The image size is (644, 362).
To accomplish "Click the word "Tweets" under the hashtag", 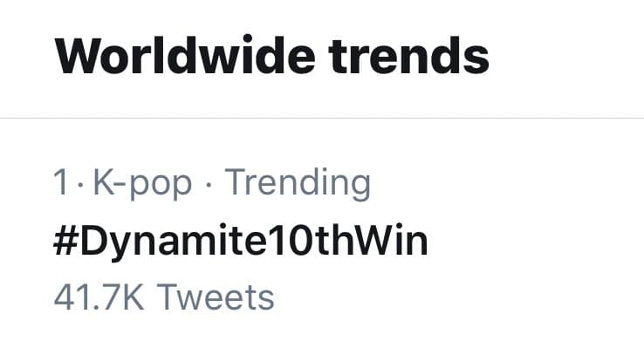I will [215, 297].
